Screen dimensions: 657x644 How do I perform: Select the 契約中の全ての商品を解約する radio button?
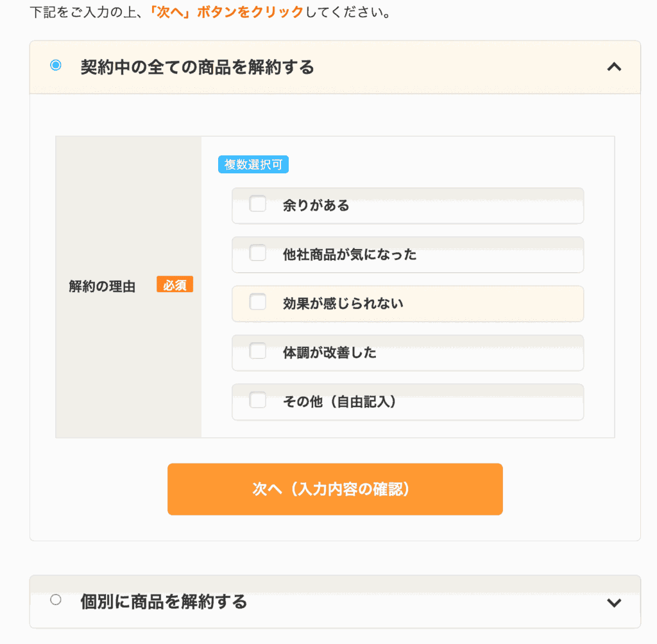click(56, 65)
